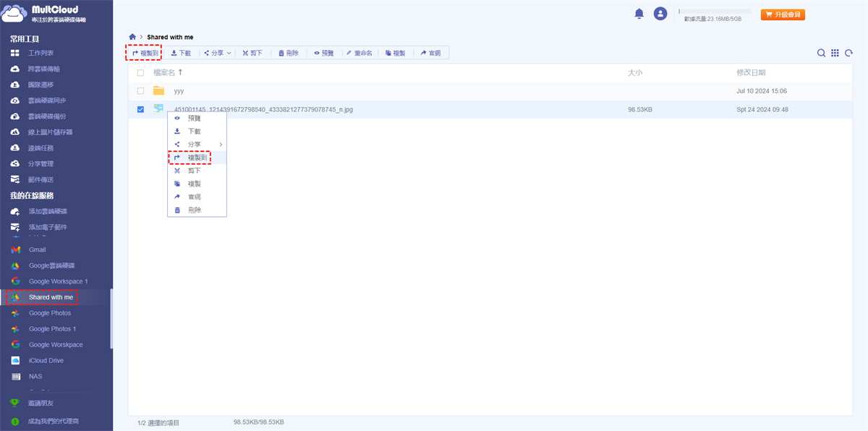Click the refresh icon
Viewport: 868px width, 431px height.
[x=848, y=53]
